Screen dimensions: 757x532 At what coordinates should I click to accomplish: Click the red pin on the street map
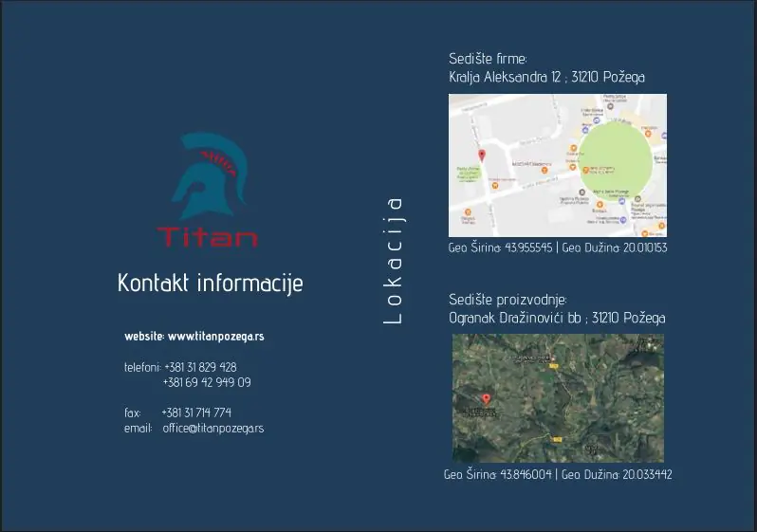click(x=482, y=156)
